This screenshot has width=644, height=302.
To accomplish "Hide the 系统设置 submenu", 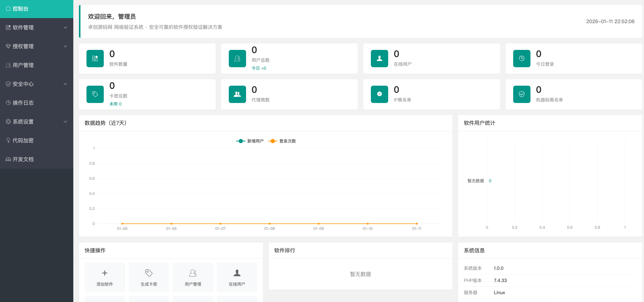I will [65, 122].
